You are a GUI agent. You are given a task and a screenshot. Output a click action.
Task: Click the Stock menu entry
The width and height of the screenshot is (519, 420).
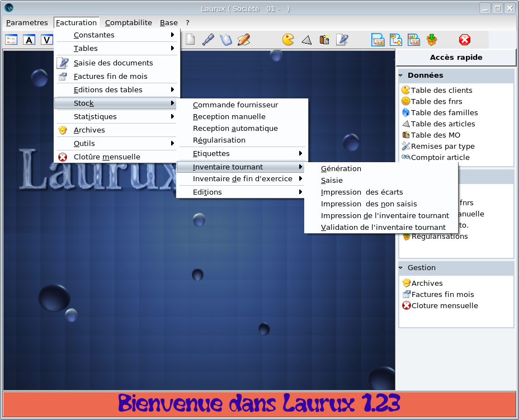coord(116,103)
